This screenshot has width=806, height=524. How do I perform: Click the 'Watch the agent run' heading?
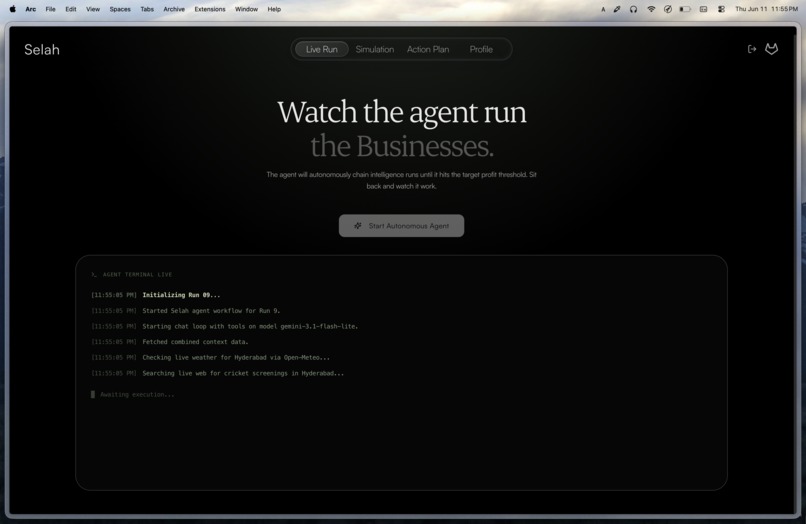402,112
